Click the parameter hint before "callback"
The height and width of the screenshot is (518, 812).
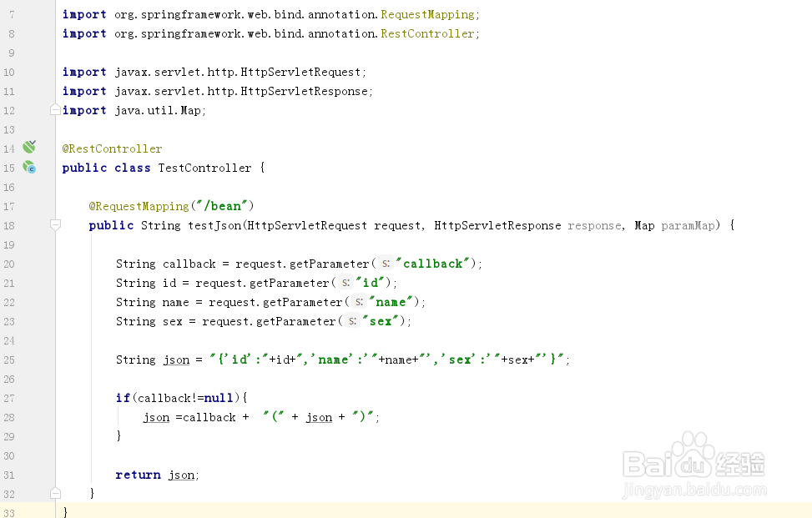[386, 264]
